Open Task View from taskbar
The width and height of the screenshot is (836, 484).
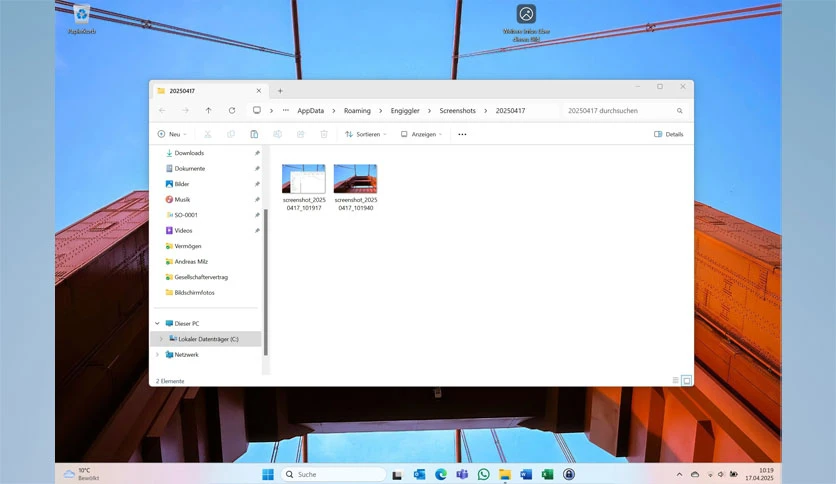[397, 474]
